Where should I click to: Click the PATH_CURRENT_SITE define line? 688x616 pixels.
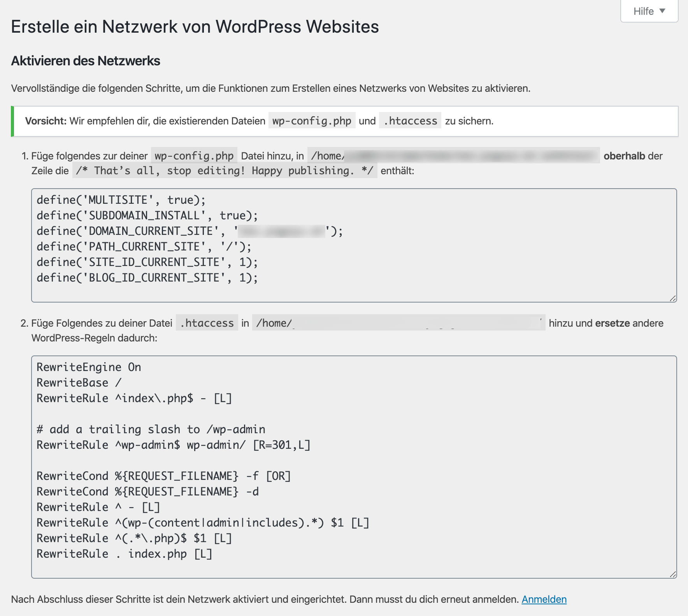coord(144,247)
